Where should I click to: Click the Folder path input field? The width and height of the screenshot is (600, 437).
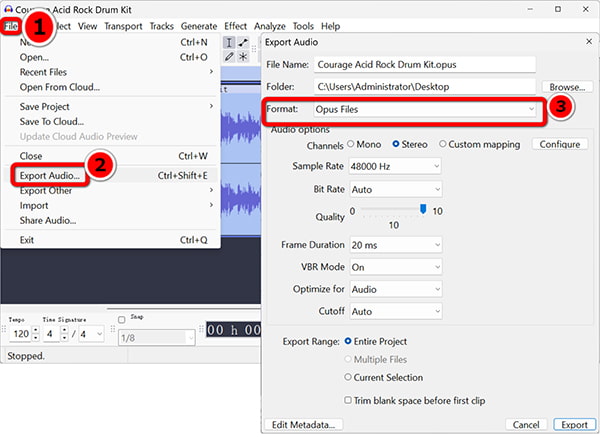click(425, 87)
